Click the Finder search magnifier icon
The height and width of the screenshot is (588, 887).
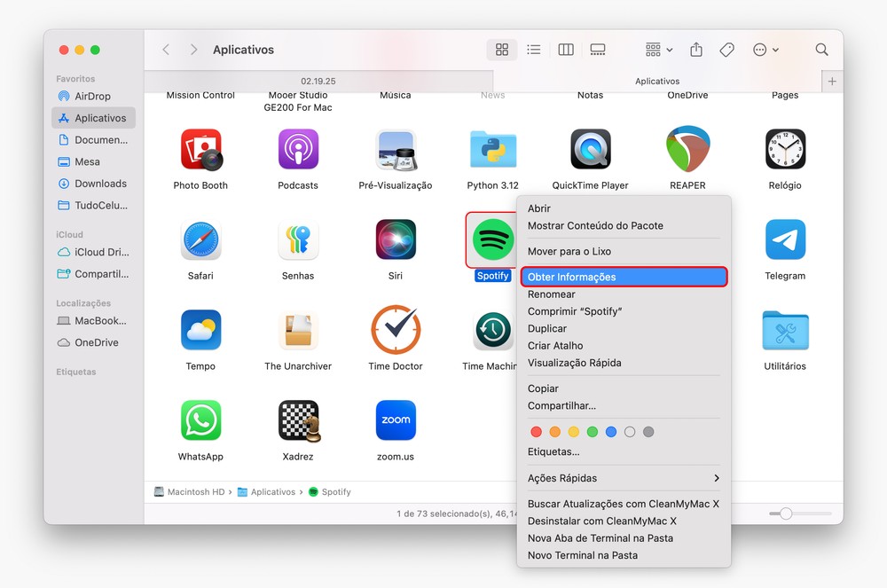pyautogui.click(x=821, y=50)
